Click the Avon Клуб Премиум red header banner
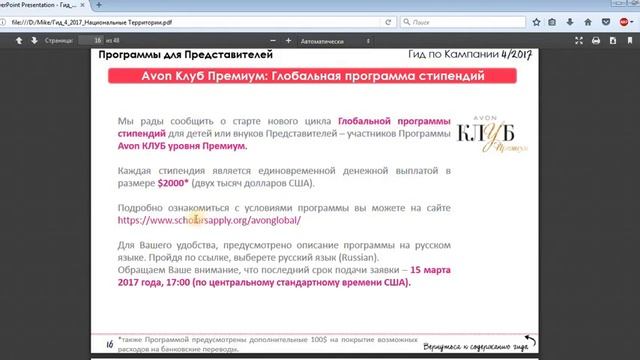The height and width of the screenshot is (360, 640). [312, 76]
